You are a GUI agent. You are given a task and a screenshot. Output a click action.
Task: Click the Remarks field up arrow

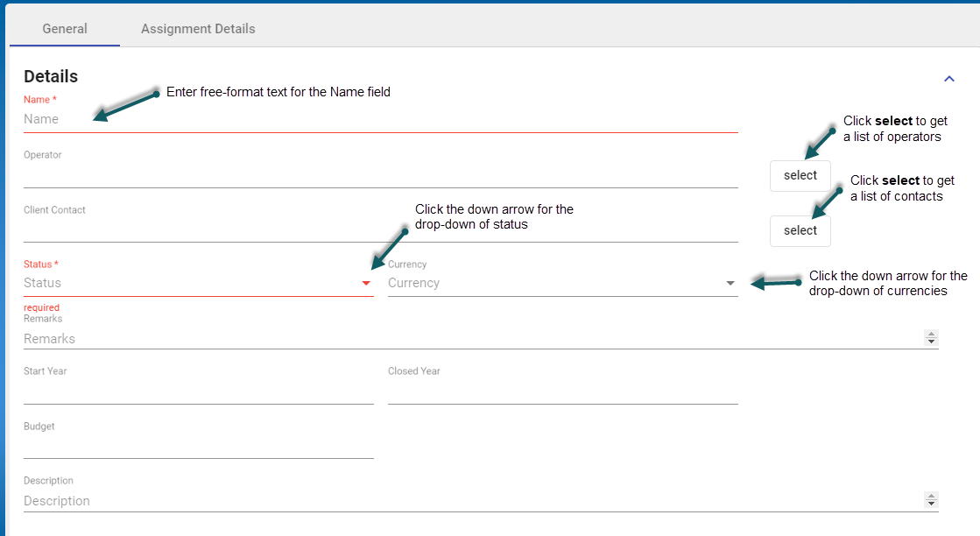tap(931, 335)
